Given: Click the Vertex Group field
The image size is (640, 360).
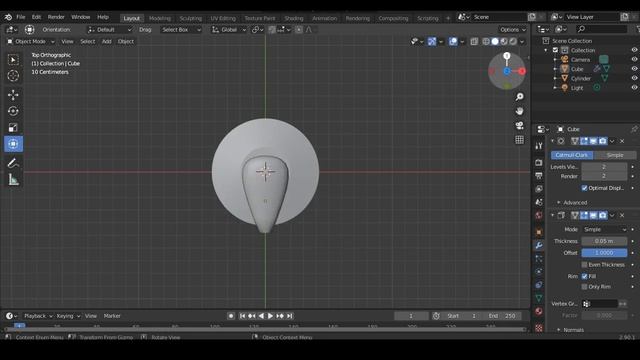Looking at the screenshot, I should [x=600, y=304].
